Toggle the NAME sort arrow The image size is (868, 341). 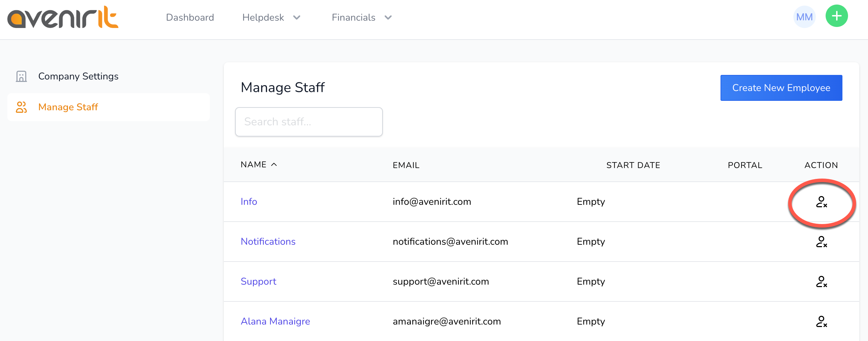pyautogui.click(x=274, y=165)
